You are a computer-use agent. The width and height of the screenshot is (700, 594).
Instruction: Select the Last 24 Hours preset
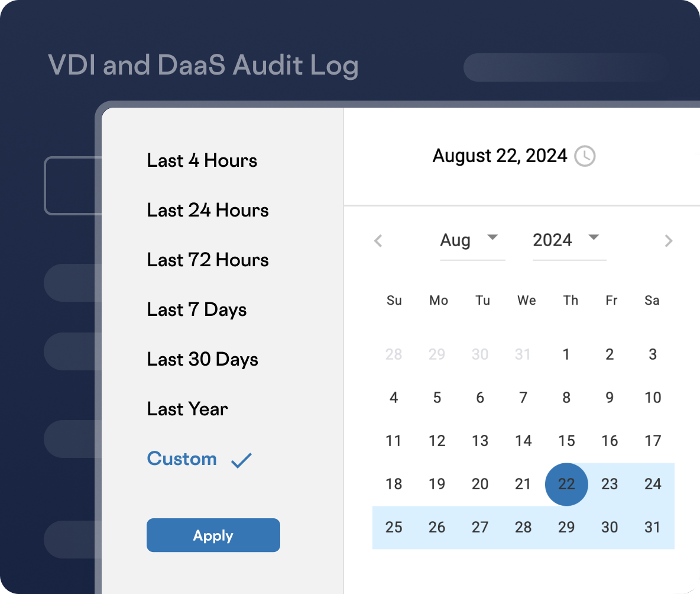coord(208,210)
